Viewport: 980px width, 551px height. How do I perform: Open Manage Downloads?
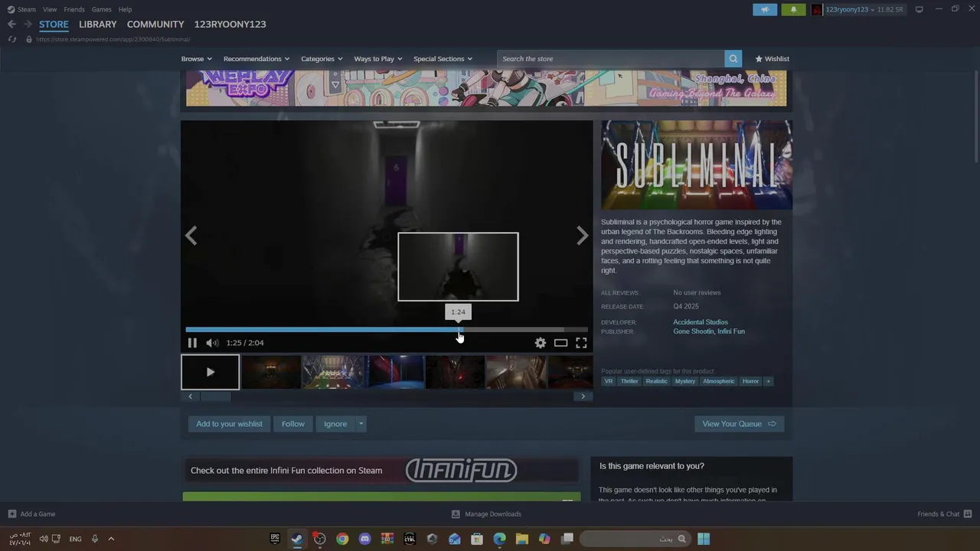click(x=486, y=514)
